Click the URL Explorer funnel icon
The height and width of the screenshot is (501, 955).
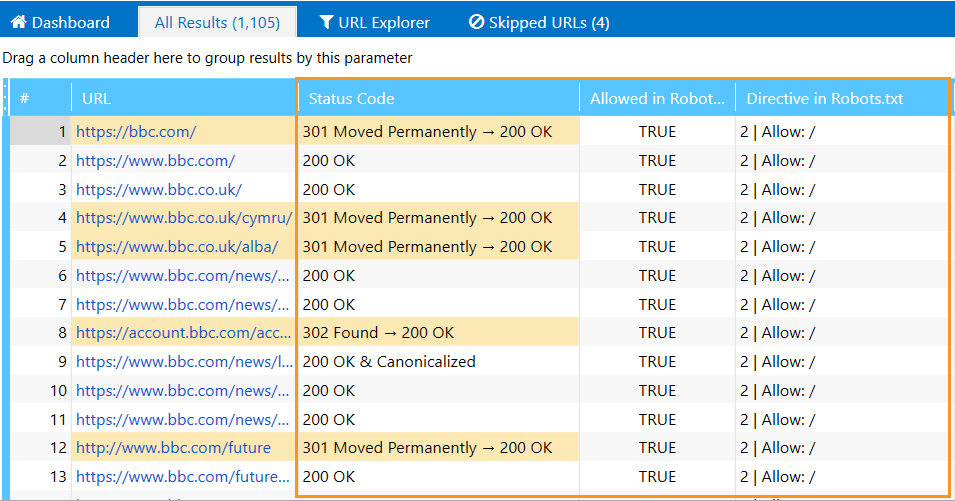[326, 23]
